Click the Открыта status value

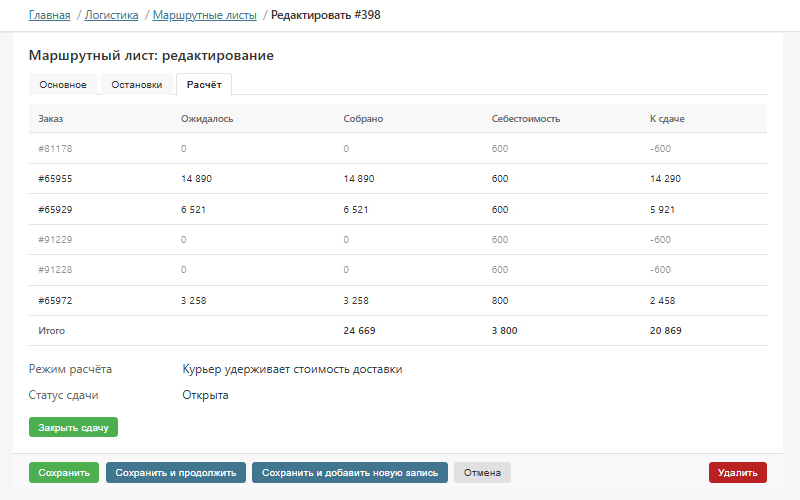point(205,395)
